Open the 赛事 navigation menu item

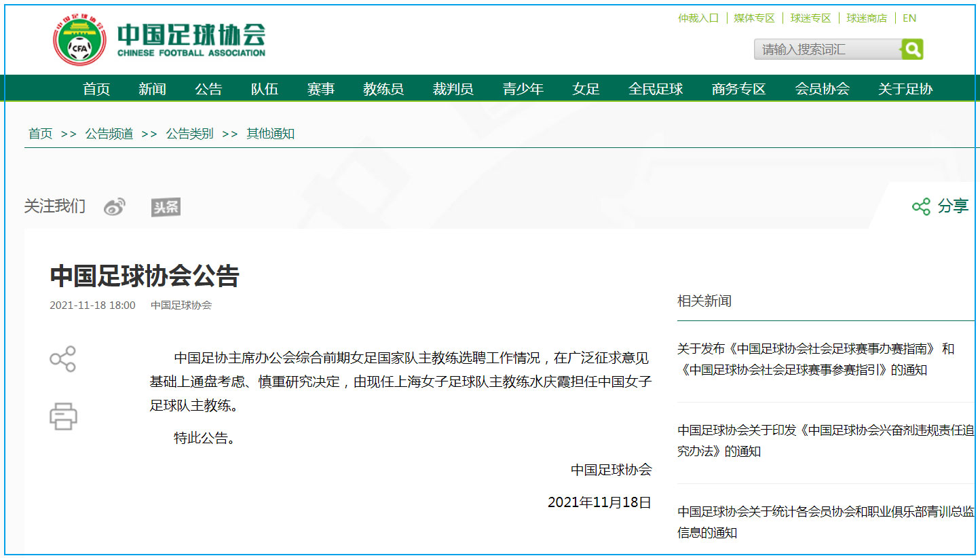[x=320, y=89]
